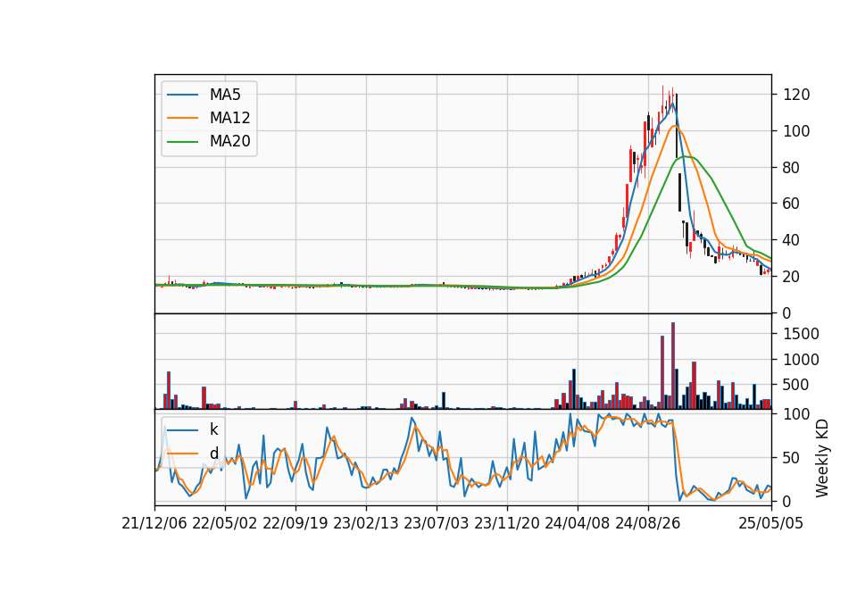857x616 pixels.
Task: Click the Weekly KD axis label
Action: point(822,458)
